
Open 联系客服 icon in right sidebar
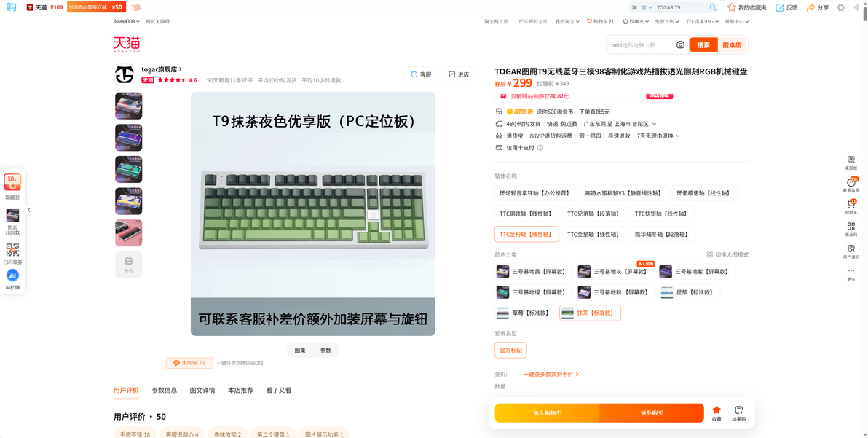point(851,184)
